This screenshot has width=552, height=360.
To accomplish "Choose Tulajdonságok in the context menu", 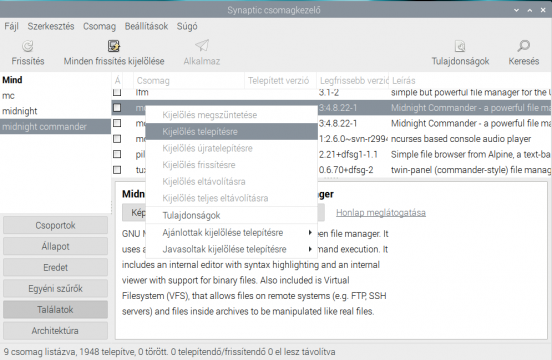I will pos(232,215).
